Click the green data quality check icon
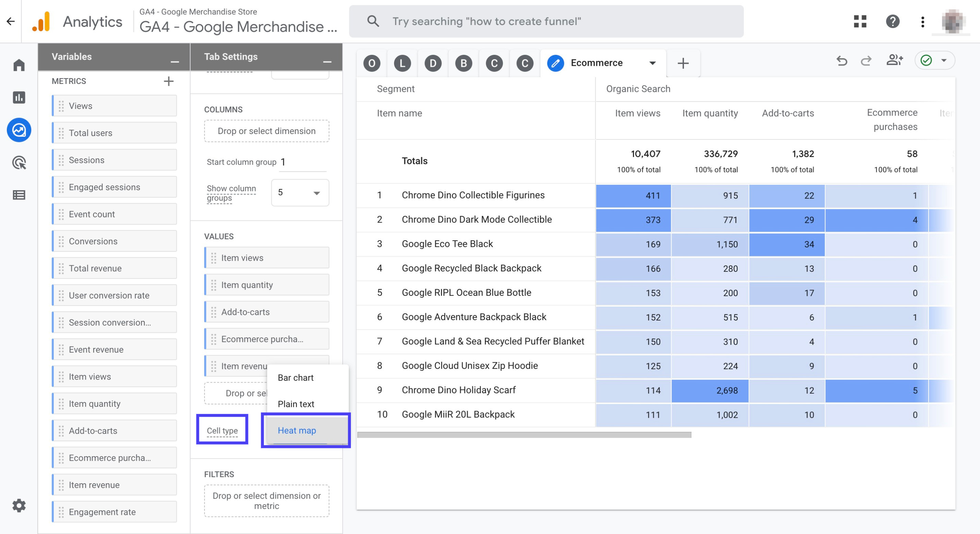The height and width of the screenshot is (534, 980). click(926, 60)
